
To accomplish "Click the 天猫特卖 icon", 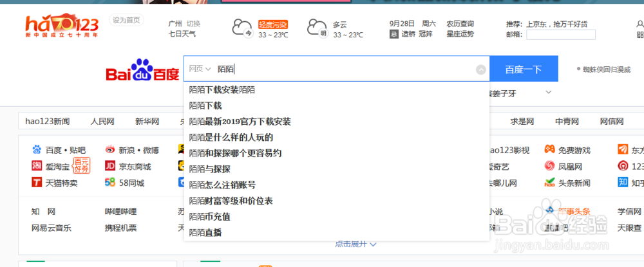I will [37, 183].
